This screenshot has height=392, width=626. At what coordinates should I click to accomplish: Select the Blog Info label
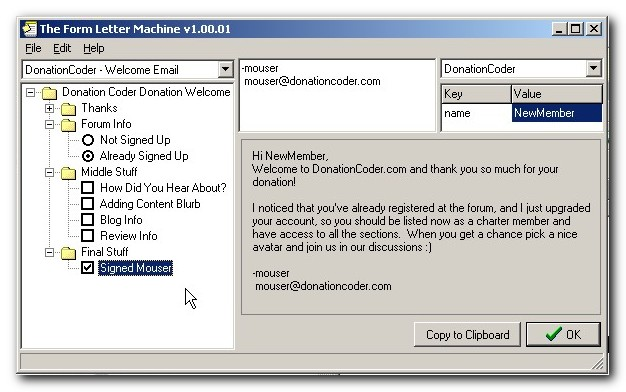121,220
